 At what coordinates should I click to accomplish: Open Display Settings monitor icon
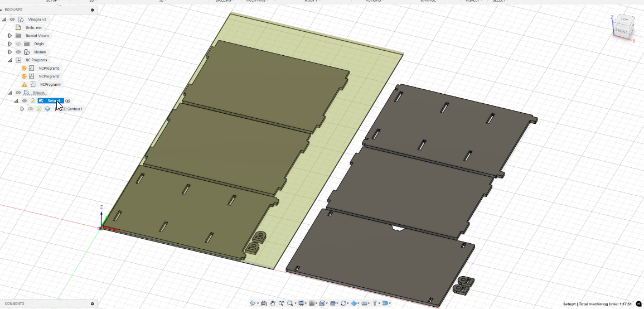302,303
